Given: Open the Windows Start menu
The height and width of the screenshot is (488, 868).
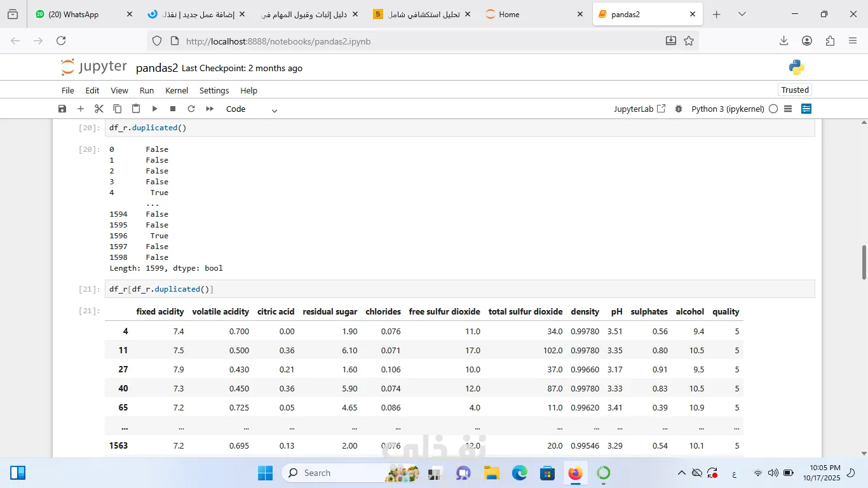Looking at the screenshot, I should point(265,473).
